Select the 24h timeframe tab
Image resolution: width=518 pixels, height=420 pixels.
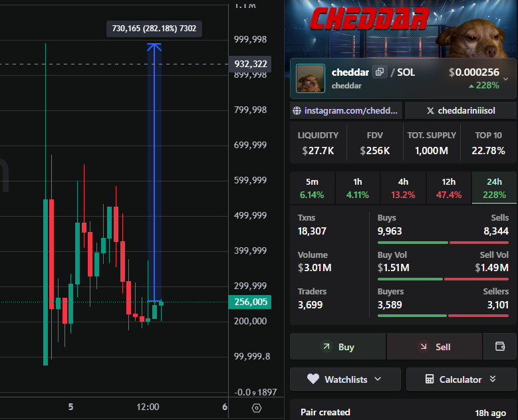(494, 188)
